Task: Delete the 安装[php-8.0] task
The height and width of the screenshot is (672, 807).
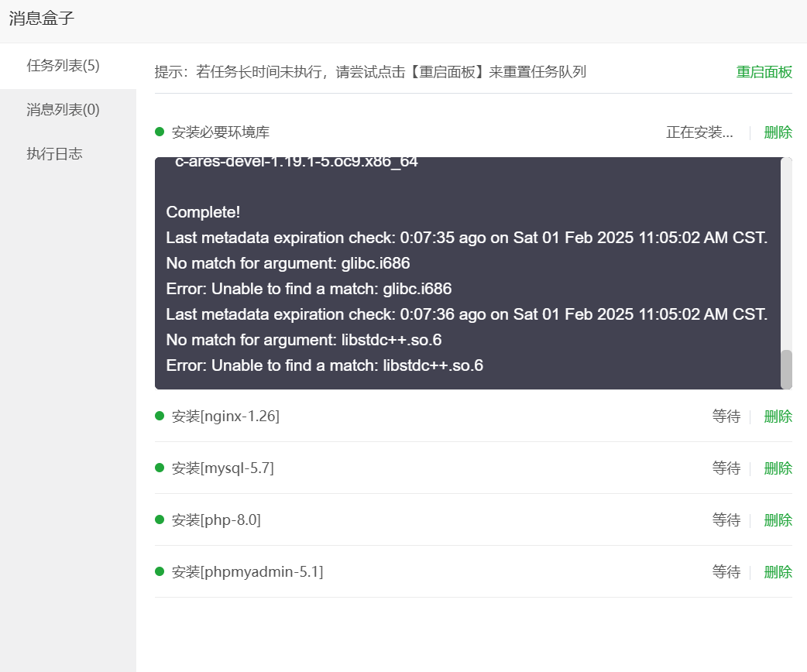Action: [778, 520]
